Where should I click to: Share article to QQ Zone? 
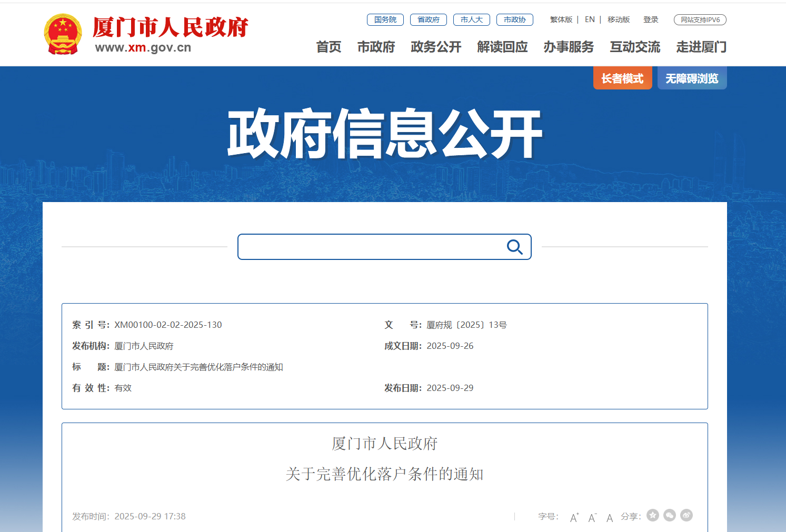(653, 516)
